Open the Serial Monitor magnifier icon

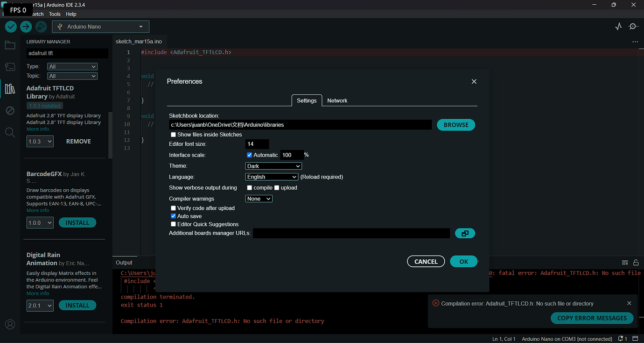click(633, 26)
